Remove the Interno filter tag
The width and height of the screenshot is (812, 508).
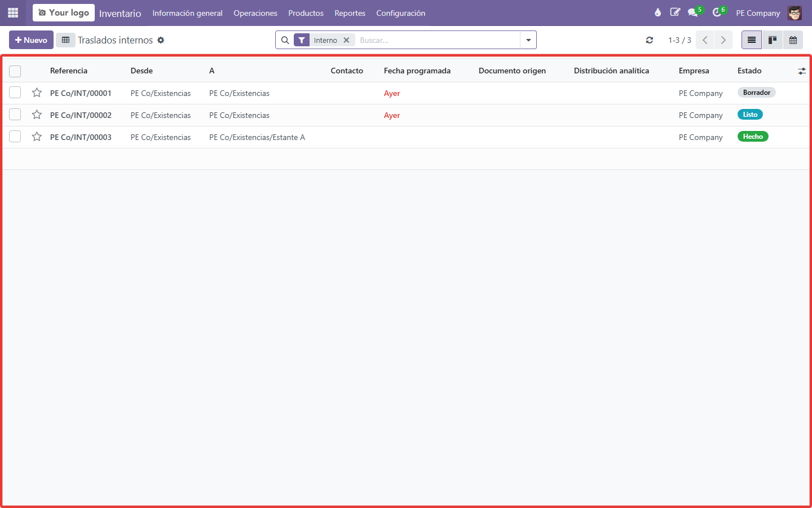pyautogui.click(x=346, y=40)
